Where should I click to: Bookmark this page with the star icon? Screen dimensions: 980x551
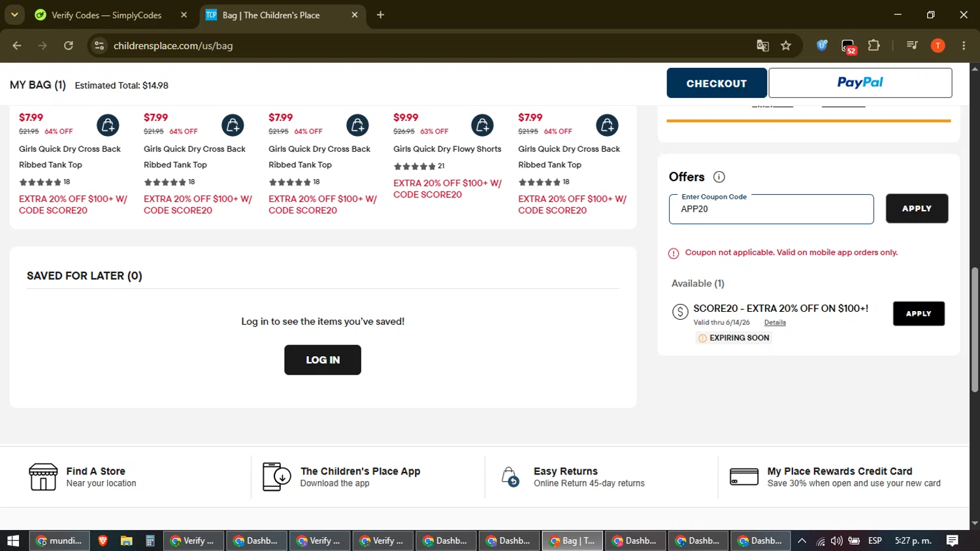pos(786,46)
